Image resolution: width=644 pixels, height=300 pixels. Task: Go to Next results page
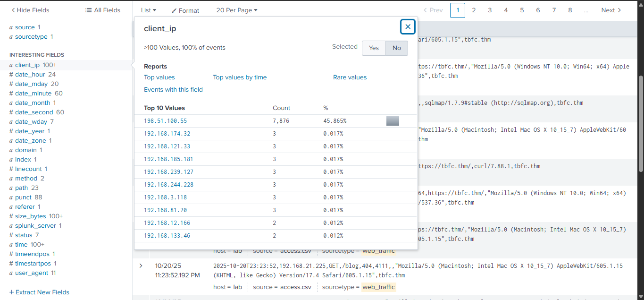611,10
